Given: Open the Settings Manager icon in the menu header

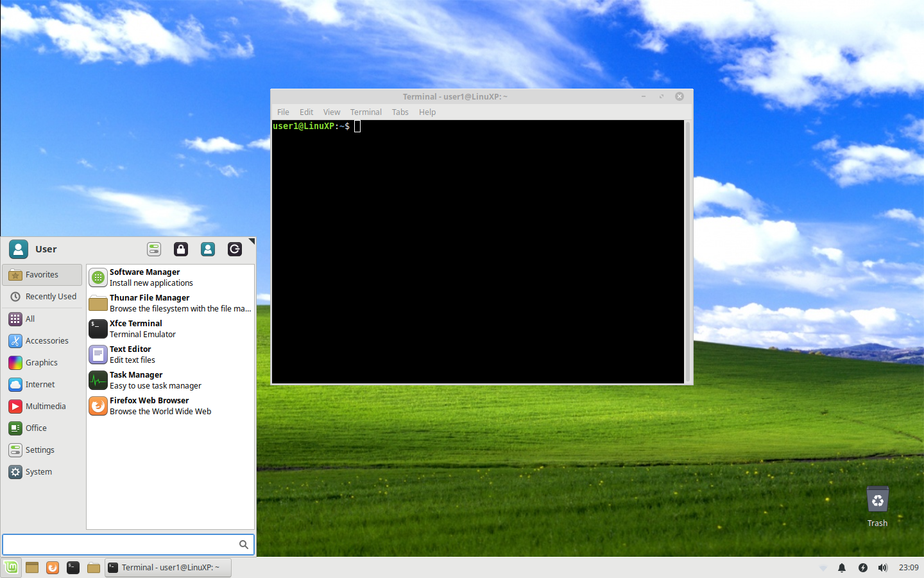Looking at the screenshot, I should coord(154,249).
